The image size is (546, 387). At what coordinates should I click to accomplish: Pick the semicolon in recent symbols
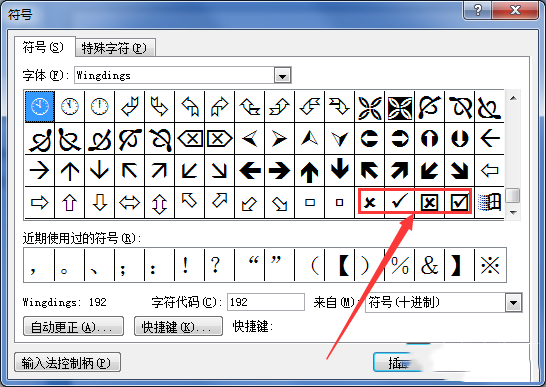[130, 265]
